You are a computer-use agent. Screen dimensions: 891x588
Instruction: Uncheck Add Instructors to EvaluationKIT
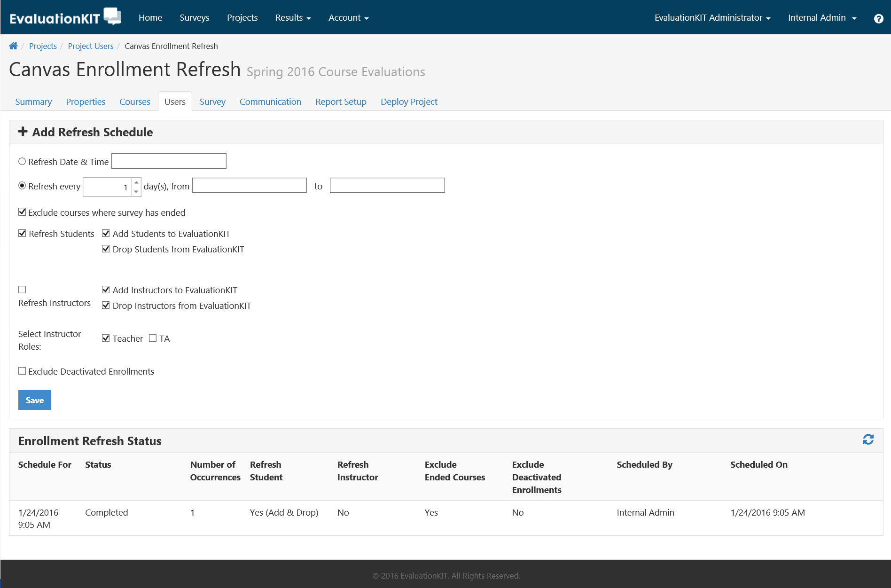click(x=106, y=290)
